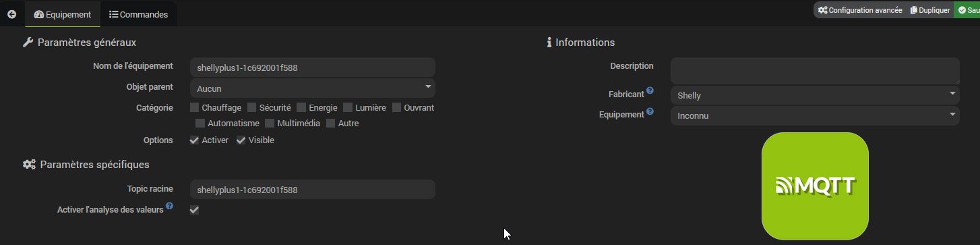Check the Sécurité category
Screen dimensions: 980x245
(251, 107)
